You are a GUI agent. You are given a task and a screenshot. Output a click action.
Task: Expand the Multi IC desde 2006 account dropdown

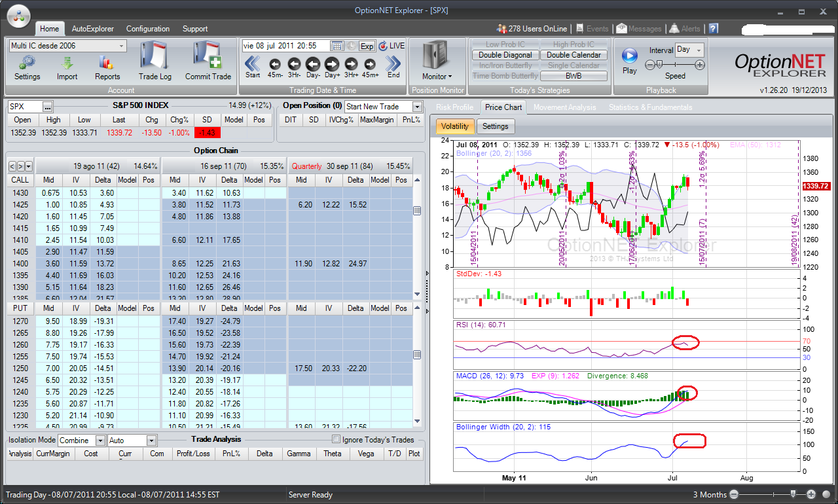pos(122,46)
